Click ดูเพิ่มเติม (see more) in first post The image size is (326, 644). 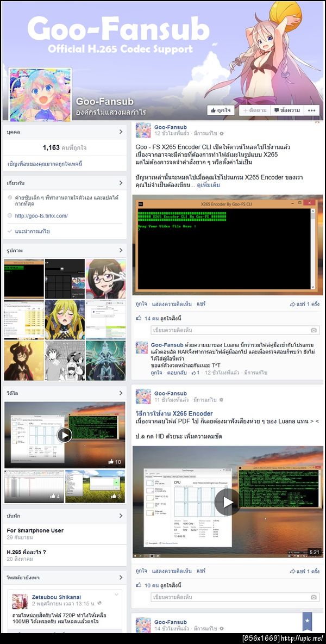208,185
